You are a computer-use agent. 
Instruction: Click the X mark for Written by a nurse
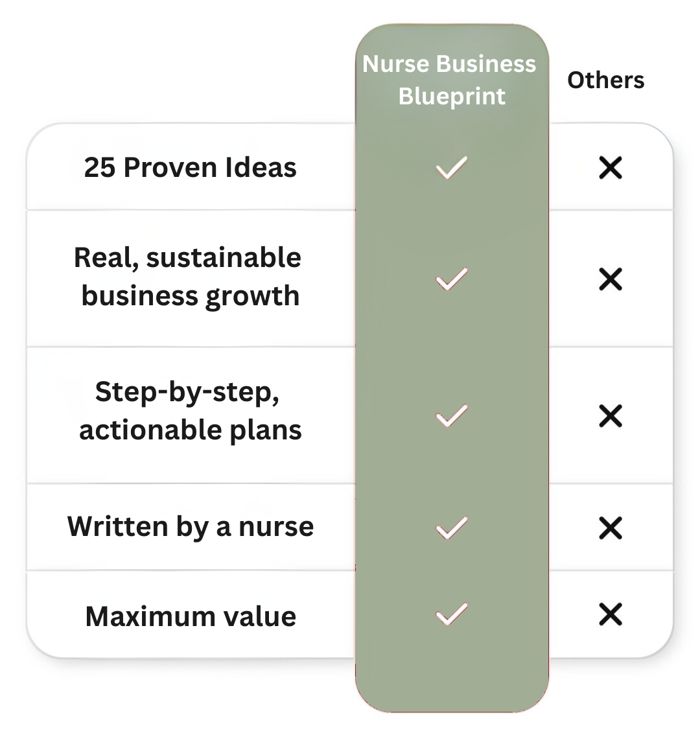tap(610, 528)
